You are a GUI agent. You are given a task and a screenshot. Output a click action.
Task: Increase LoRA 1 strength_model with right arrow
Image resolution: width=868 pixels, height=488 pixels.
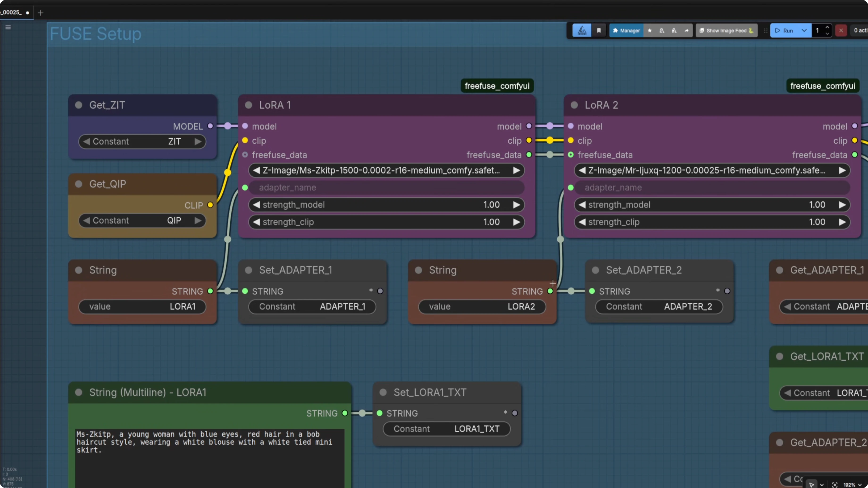pos(516,205)
